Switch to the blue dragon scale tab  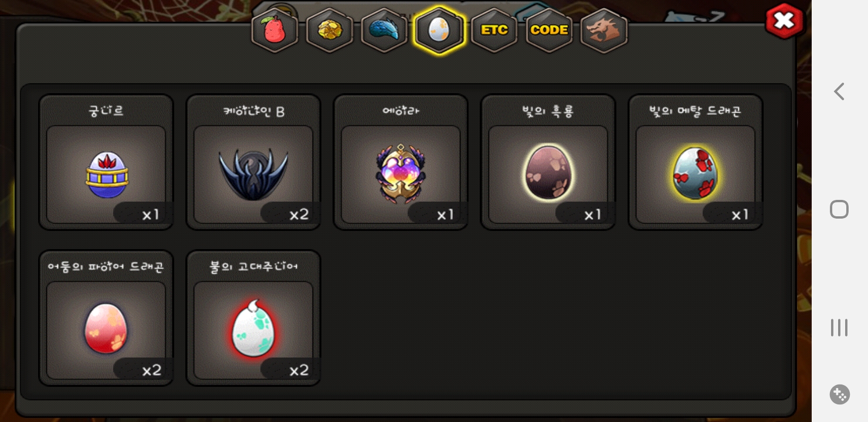click(384, 30)
